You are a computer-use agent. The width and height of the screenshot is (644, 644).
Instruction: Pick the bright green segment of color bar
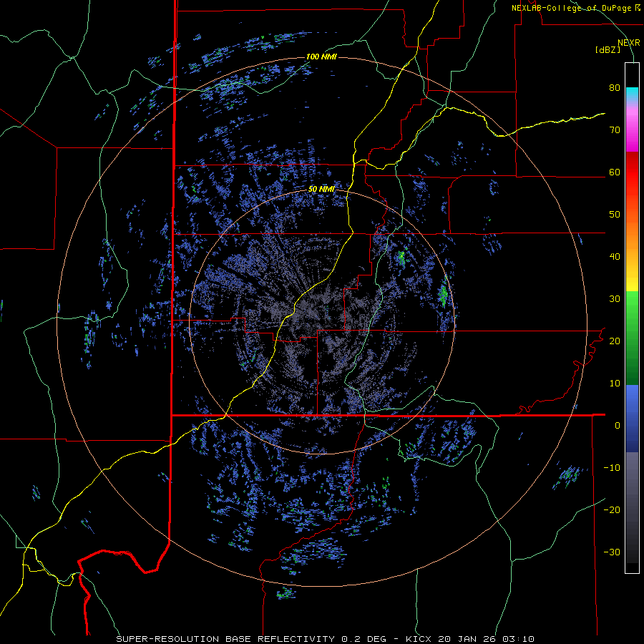tap(632, 304)
